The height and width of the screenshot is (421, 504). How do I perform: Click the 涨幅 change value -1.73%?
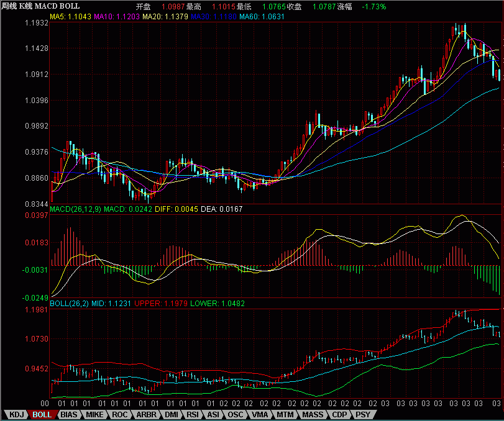[x=374, y=7]
